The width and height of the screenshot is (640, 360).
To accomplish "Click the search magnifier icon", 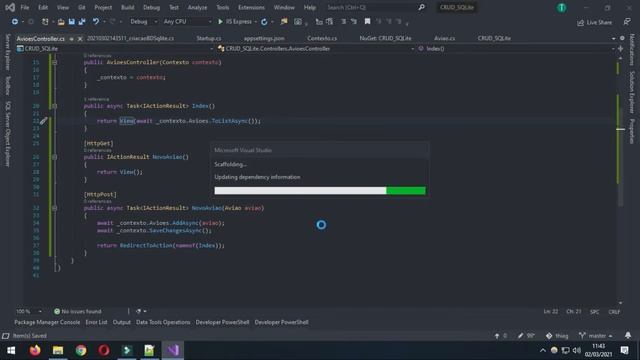I will pyautogui.click(x=421, y=7).
